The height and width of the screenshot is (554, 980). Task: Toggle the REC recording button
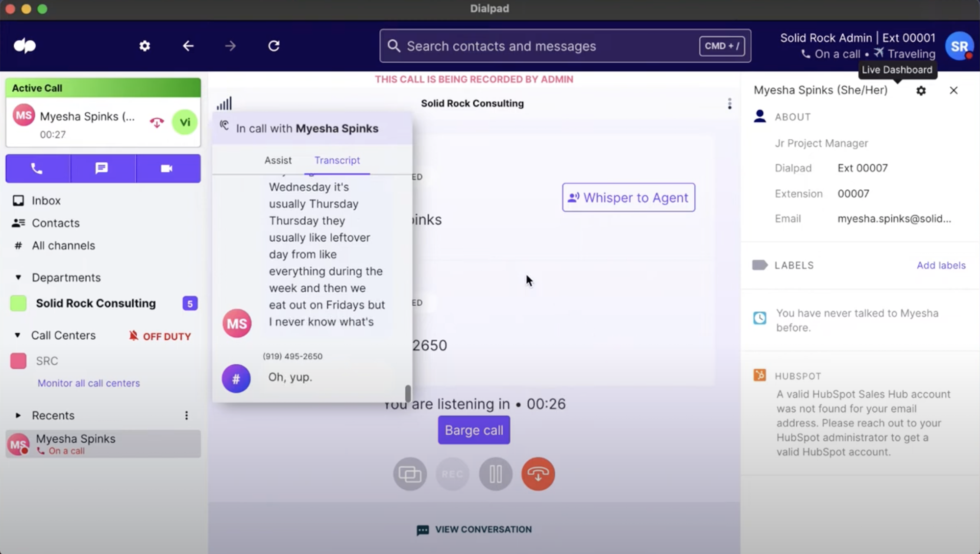[452, 474]
